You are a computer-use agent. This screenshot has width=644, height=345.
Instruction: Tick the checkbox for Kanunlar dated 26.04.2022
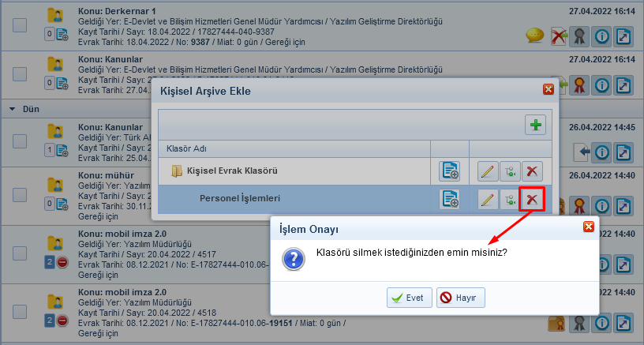coord(20,141)
